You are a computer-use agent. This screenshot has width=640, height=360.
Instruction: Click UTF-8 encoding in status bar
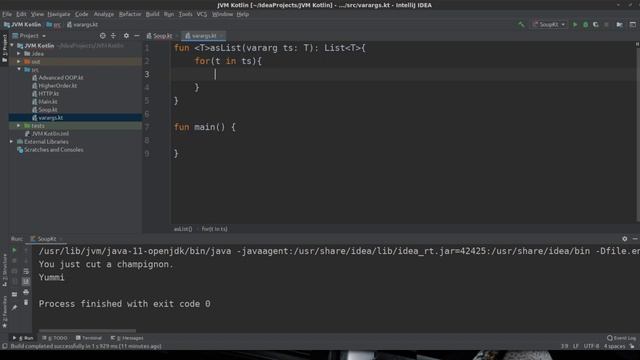(591, 346)
